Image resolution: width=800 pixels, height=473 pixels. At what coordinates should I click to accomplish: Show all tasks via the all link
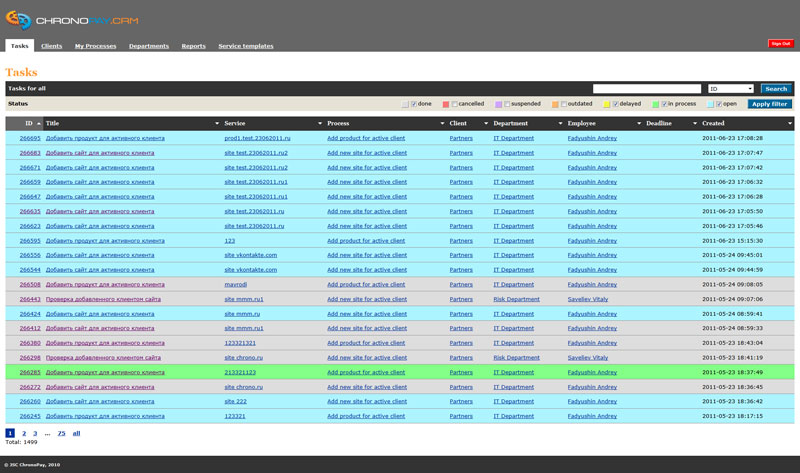76,433
